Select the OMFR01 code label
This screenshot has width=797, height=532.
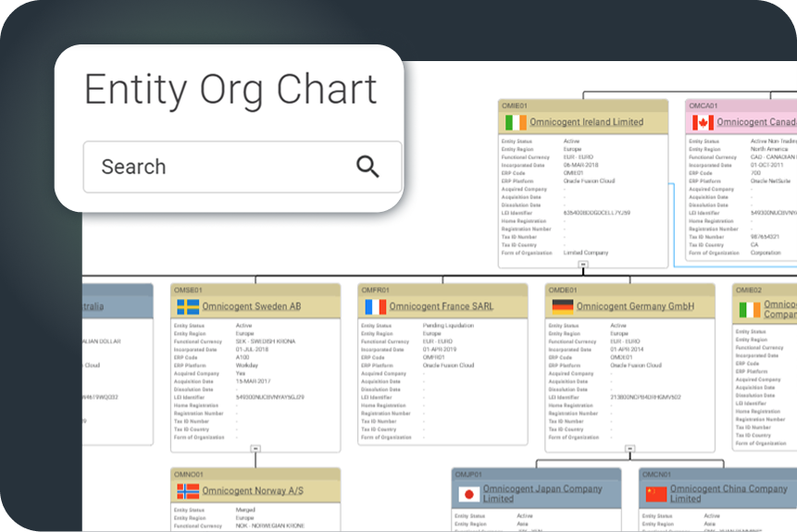point(375,291)
